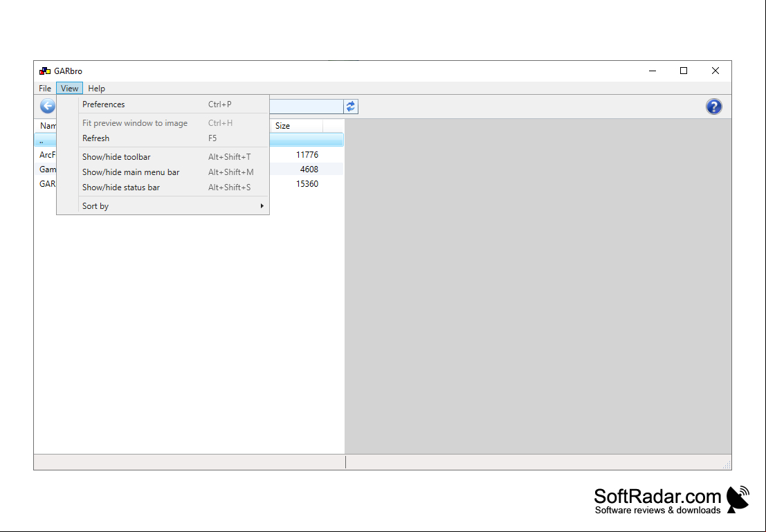Click the refresh icon beside address bar
Image resolution: width=766 pixels, height=532 pixels.
pos(351,107)
